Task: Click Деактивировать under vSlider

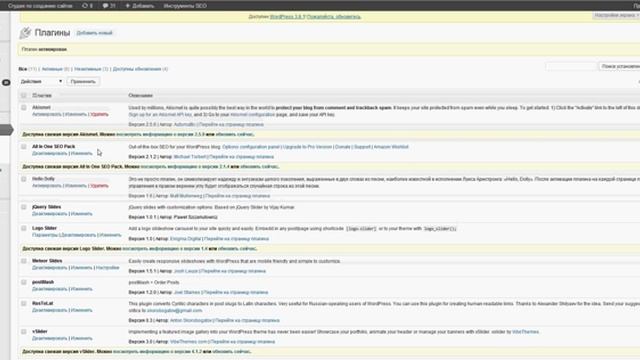Action: [49, 338]
